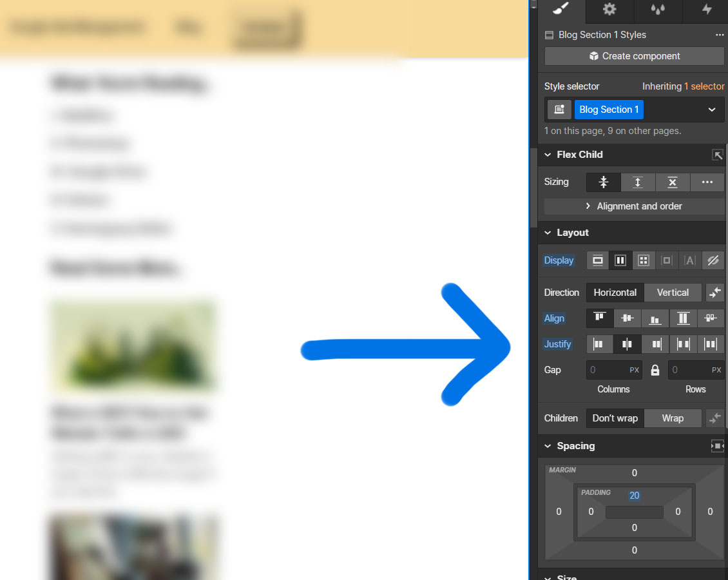Screen dimensions: 728x580
Task: Select Wrap for children
Action: (673, 418)
